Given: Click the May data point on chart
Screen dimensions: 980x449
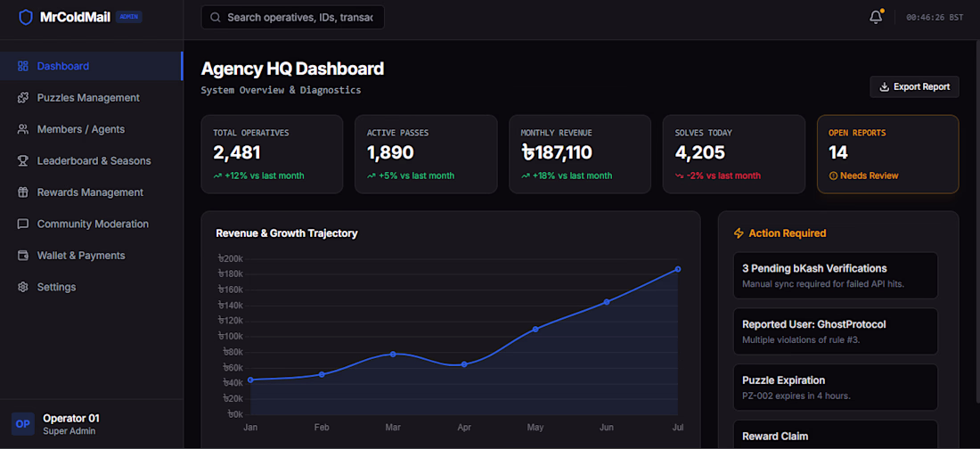Looking at the screenshot, I should pos(535,329).
